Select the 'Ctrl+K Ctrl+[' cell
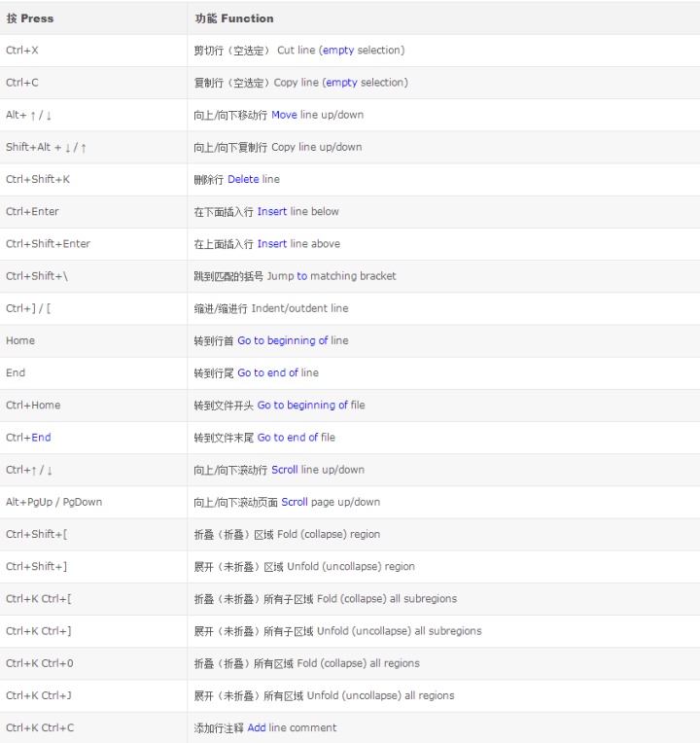Image resolution: width=700 pixels, height=743 pixels. pos(93,598)
